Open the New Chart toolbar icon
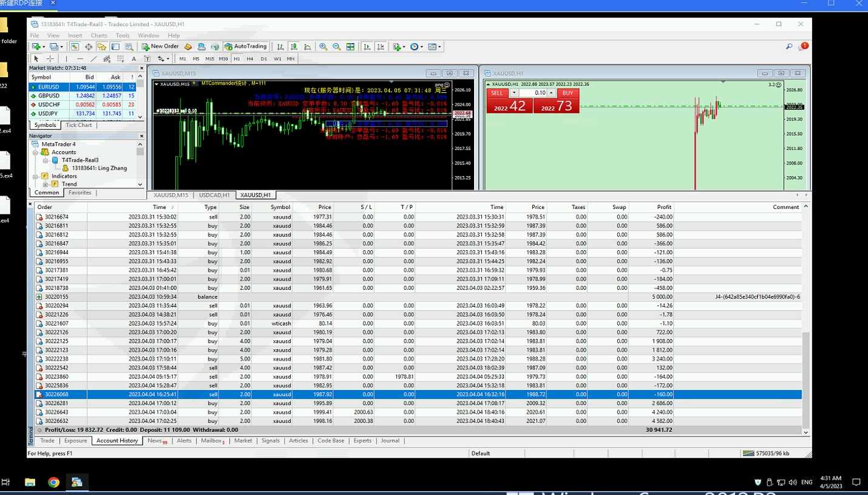The width and height of the screenshot is (868, 495). (x=37, y=46)
